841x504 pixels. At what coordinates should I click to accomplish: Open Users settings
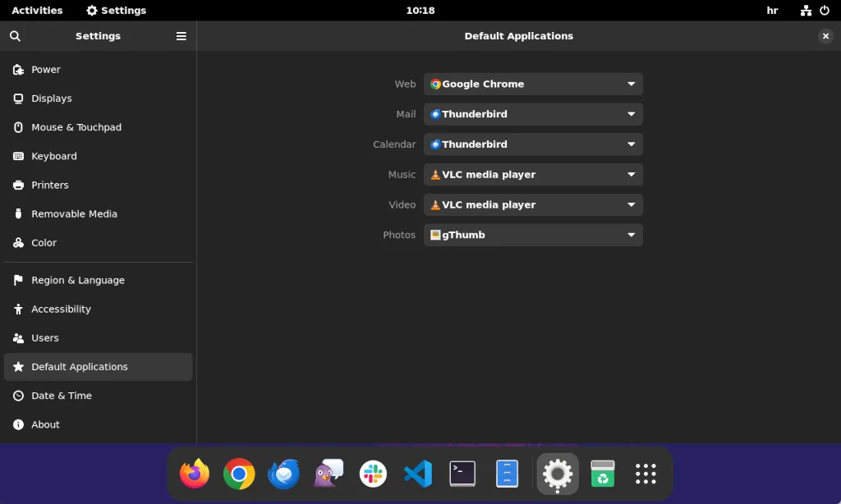[x=44, y=338]
